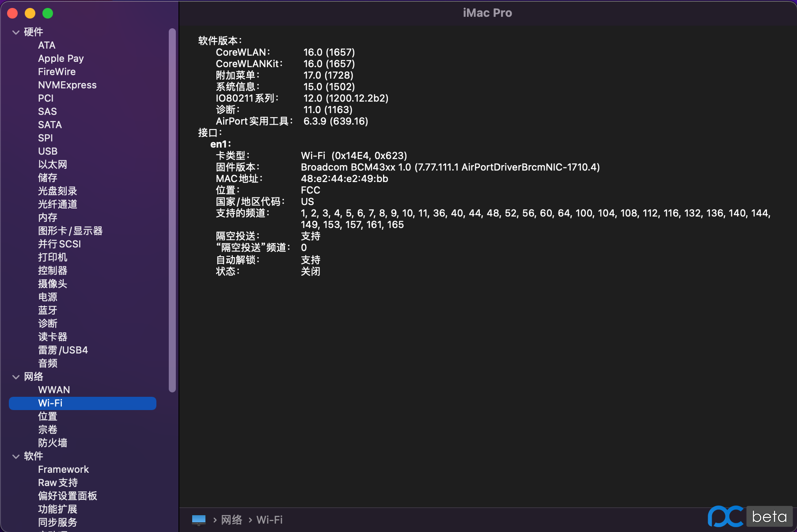This screenshot has height=532, width=797.
Task: Click the MAC address 48:e2:44:e2:49:bb
Action: pos(345,179)
